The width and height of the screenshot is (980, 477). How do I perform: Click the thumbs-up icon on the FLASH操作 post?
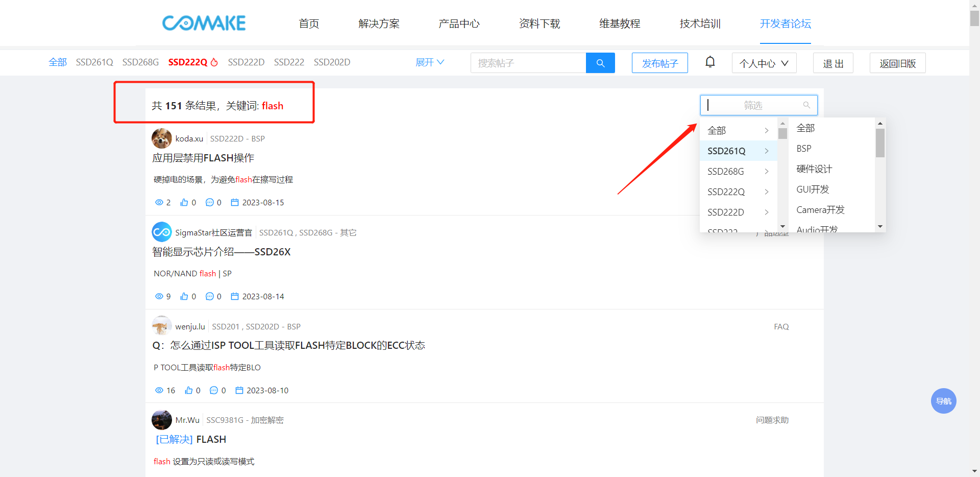pos(184,203)
